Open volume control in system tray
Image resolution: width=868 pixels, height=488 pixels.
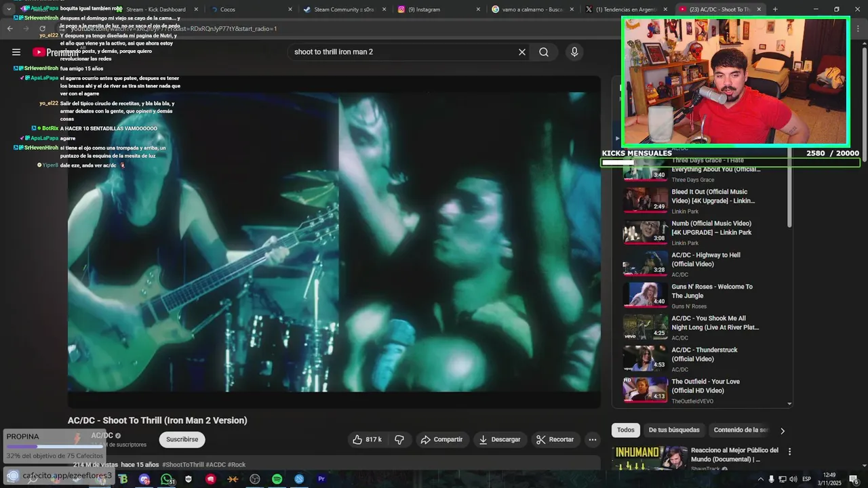click(x=793, y=479)
